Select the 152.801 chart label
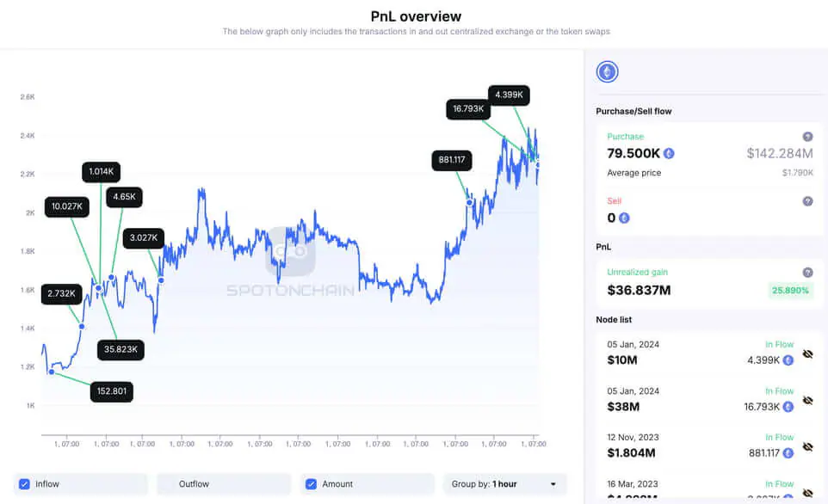Screen dimensions: 828x504 (x=112, y=391)
